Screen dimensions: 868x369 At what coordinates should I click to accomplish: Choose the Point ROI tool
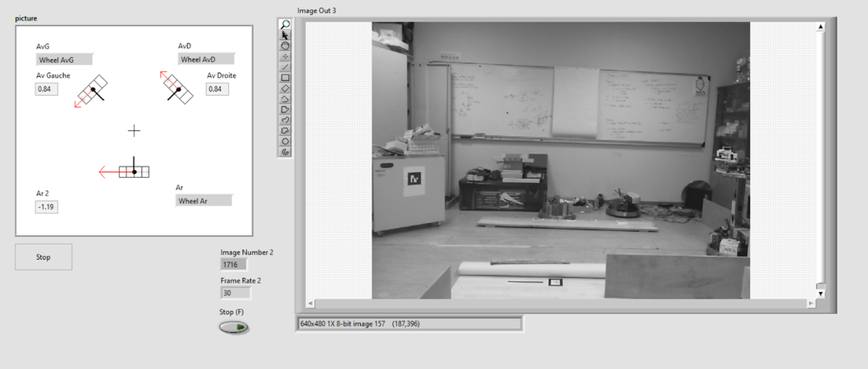286,57
